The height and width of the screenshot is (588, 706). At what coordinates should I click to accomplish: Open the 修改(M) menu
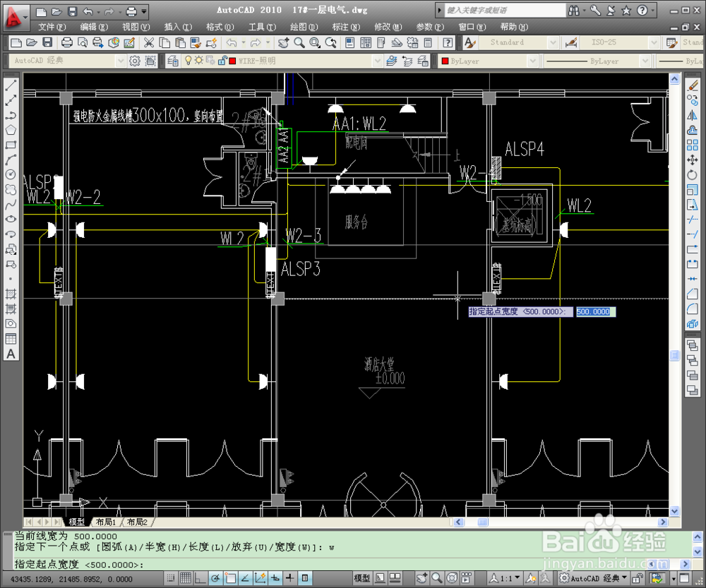388,27
